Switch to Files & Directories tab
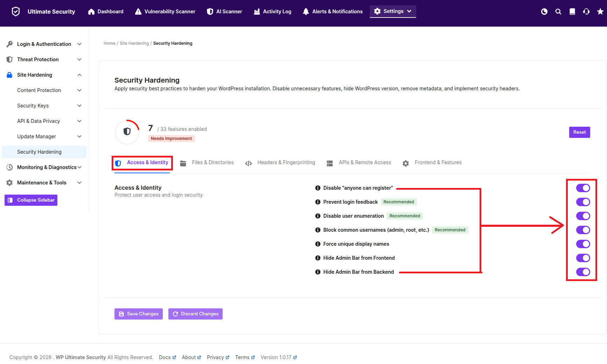Image resolution: width=607 pixels, height=364 pixels. point(207,163)
